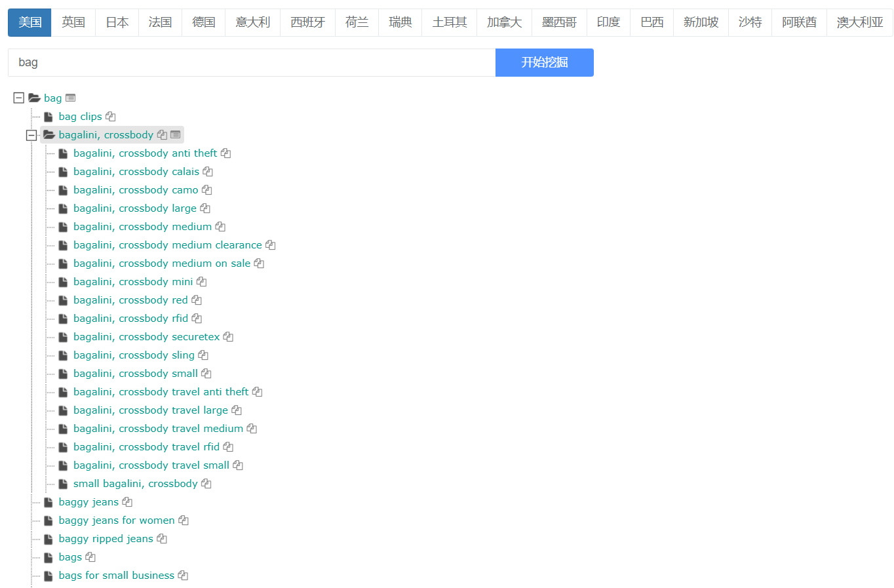Copy icon beside 'bagalini, crossbody medium clearance'
This screenshot has width=894, height=588.
pyautogui.click(x=270, y=245)
